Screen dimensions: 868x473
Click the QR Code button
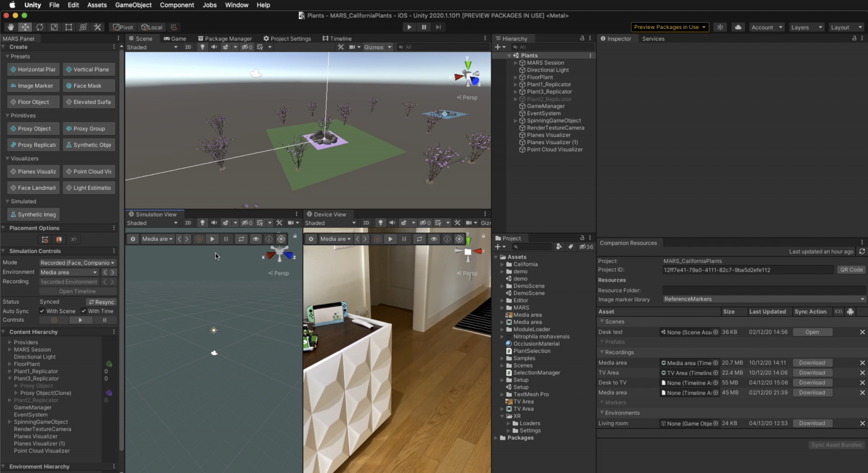[851, 270]
